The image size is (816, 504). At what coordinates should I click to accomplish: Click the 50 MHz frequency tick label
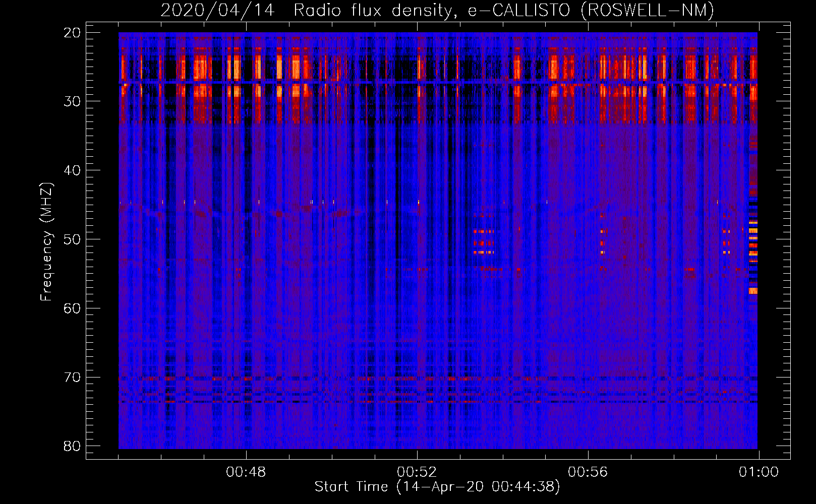click(73, 239)
